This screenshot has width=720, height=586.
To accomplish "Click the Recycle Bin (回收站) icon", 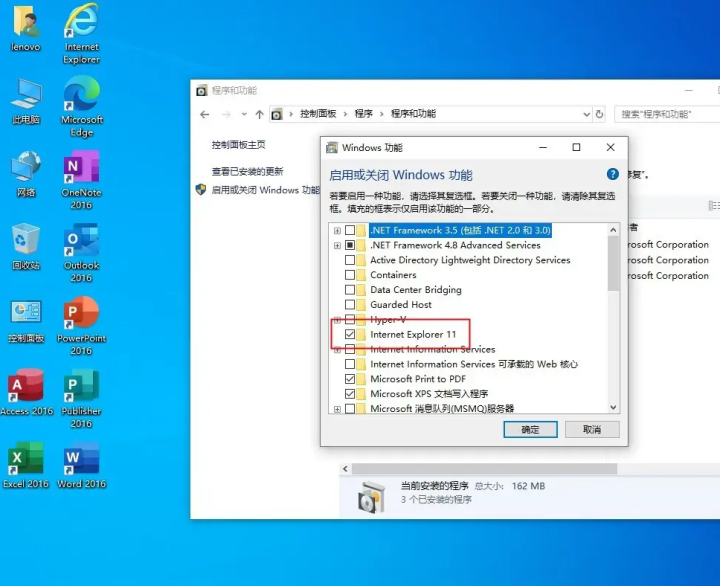I will pos(26,244).
